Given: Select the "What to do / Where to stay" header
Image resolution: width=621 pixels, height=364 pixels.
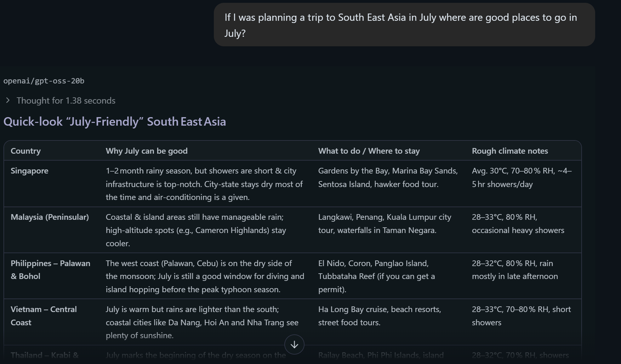Looking at the screenshot, I should click(369, 151).
